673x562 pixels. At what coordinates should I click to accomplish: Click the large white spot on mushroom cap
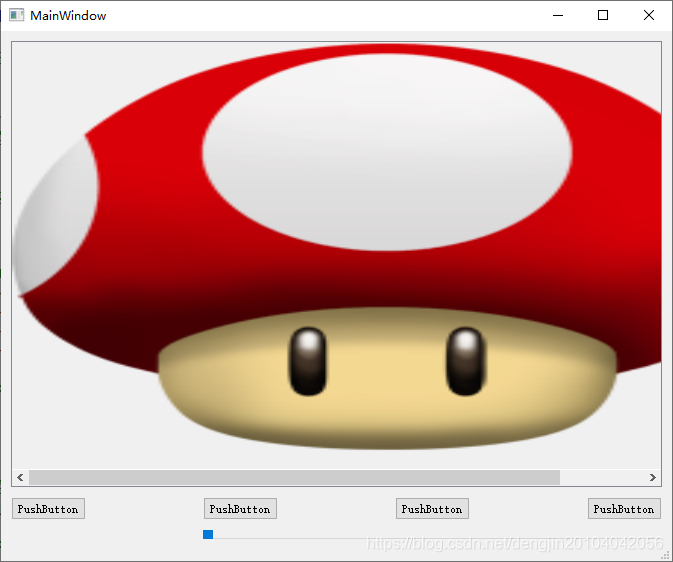point(387,152)
